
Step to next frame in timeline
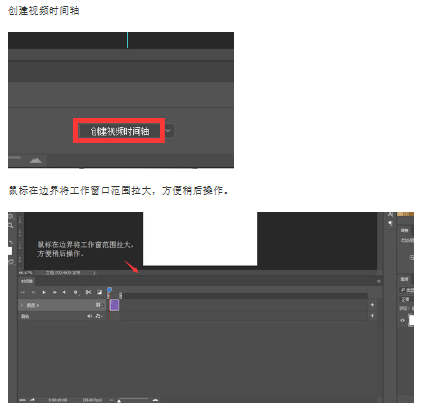tap(54, 292)
